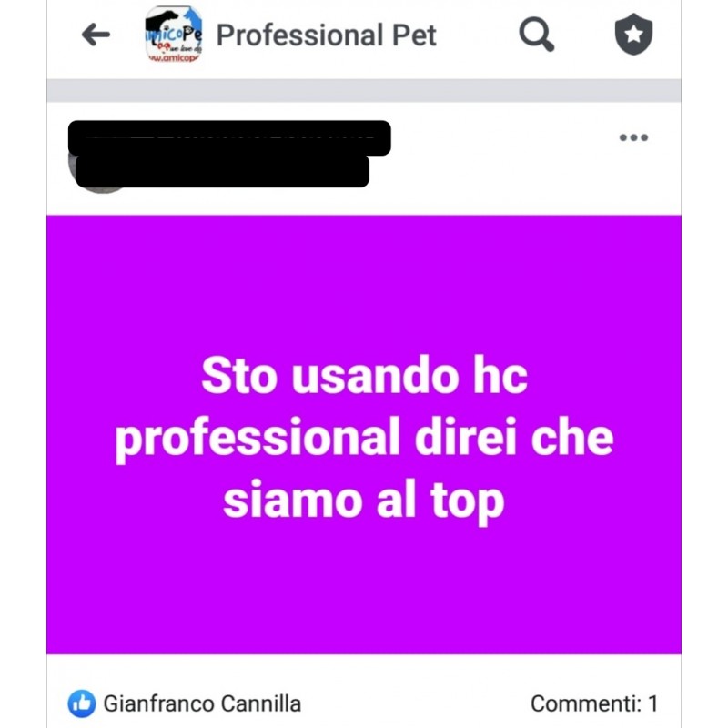Open post options three-dot menu
The width and height of the screenshot is (728, 728).
point(633,137)
